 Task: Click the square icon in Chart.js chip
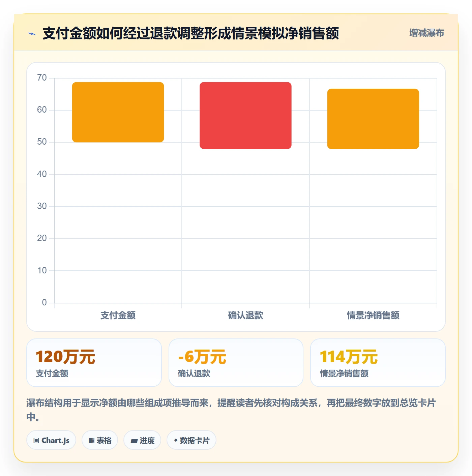point(36,441)
